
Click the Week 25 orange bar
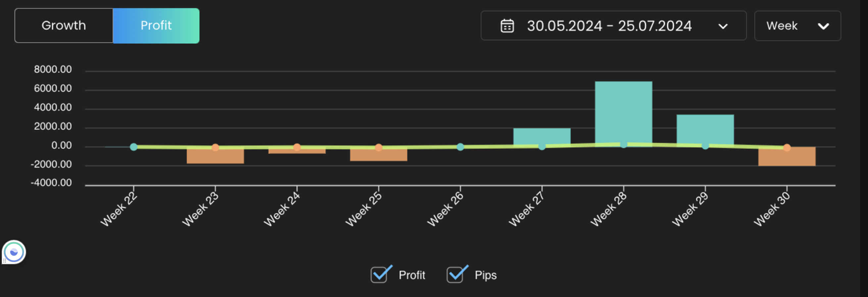tap(378, 155)
